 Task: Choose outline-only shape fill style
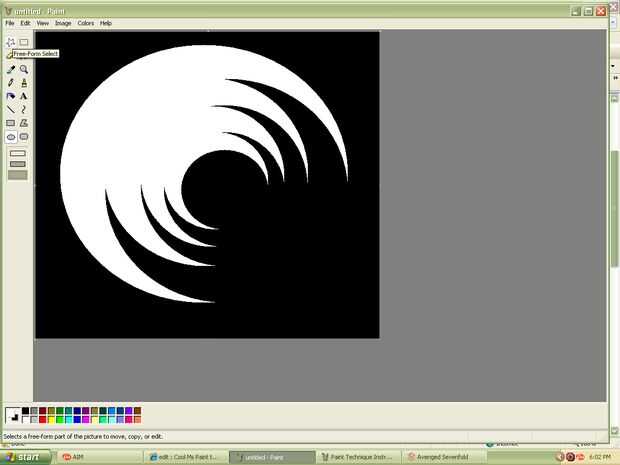[18, 153]
